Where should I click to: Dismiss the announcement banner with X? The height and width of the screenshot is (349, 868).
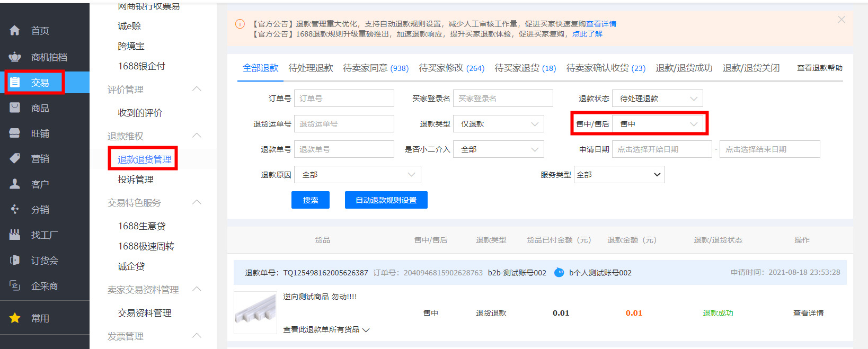coord(841,20)
